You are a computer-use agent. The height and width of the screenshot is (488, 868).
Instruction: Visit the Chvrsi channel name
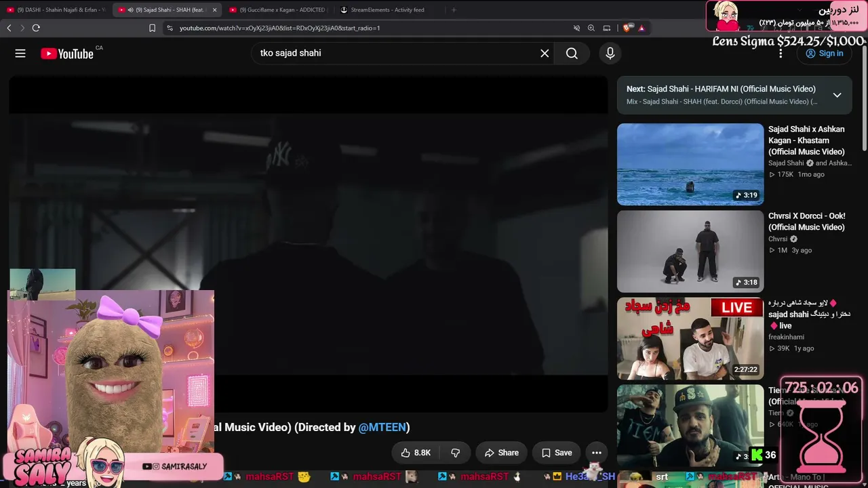pos(778,239)
